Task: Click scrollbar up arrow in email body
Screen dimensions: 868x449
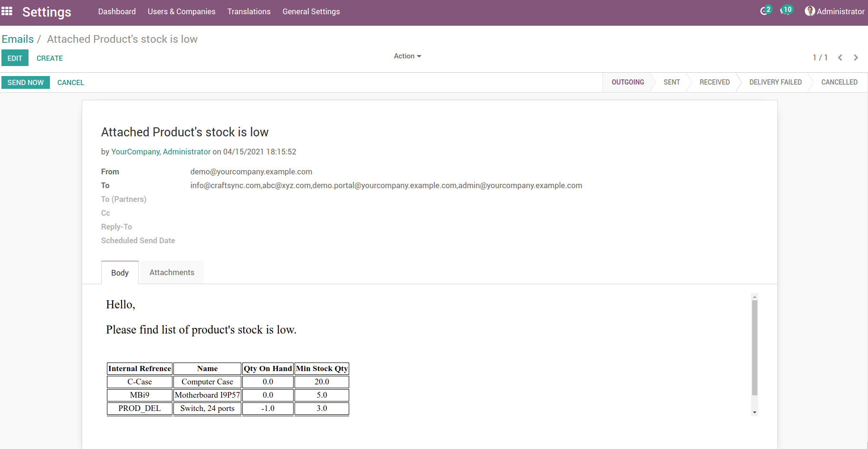Action: click(x=754, y=297)
